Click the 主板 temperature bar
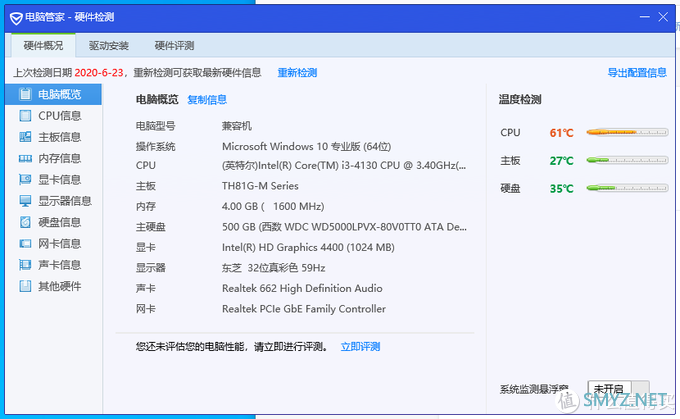Image resolution: width=680 pixels, height=419 pixels. tap(627, 160)
